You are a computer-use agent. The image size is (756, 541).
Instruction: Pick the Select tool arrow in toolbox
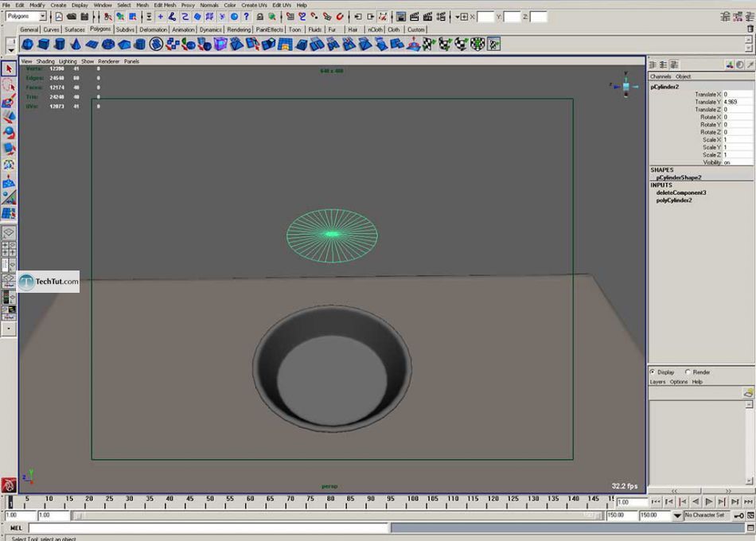click(x=9, y=69)
